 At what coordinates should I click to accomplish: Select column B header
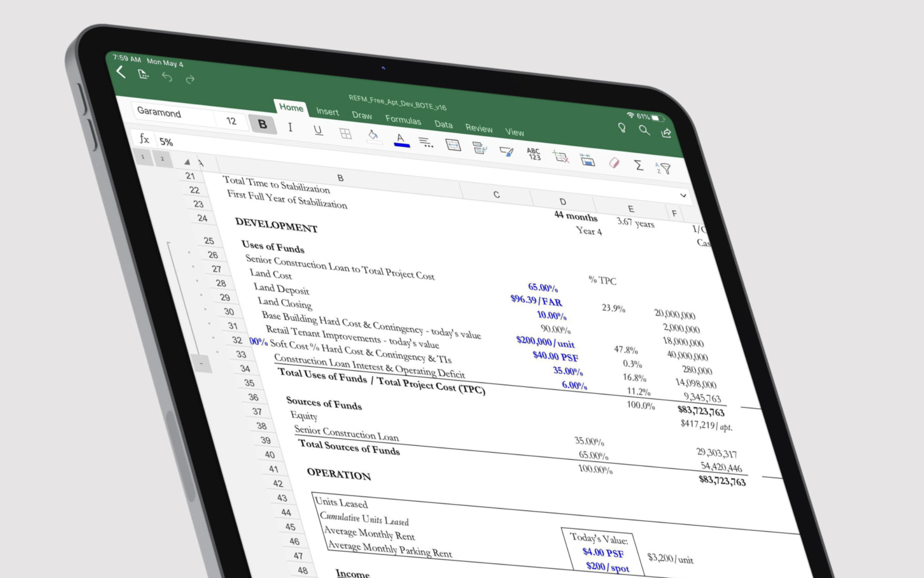point(340,178)
